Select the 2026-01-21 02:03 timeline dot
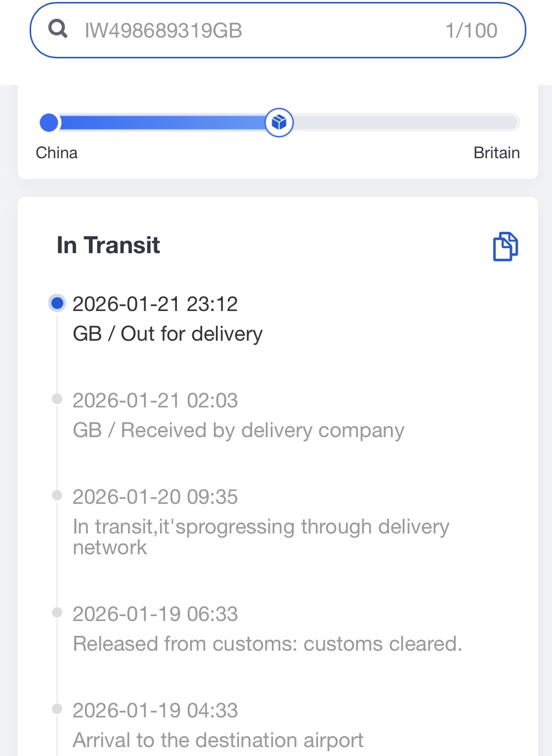552x756 pixels. 57,399
